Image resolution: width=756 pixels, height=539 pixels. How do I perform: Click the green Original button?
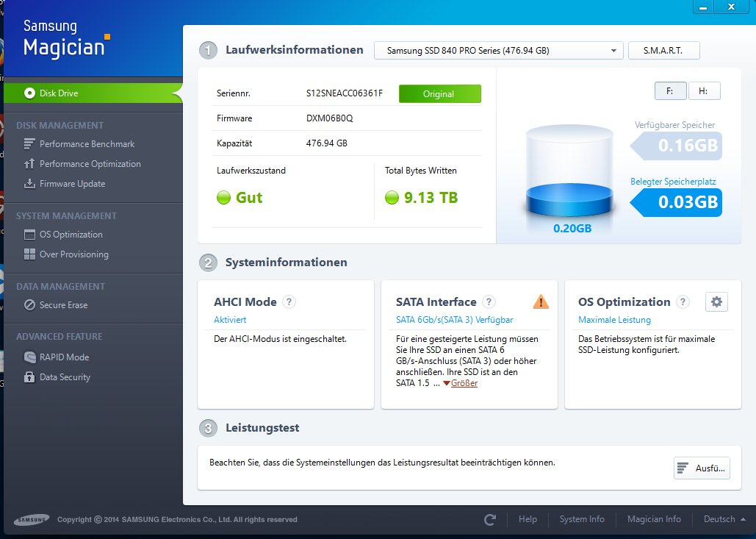point(439,93)
